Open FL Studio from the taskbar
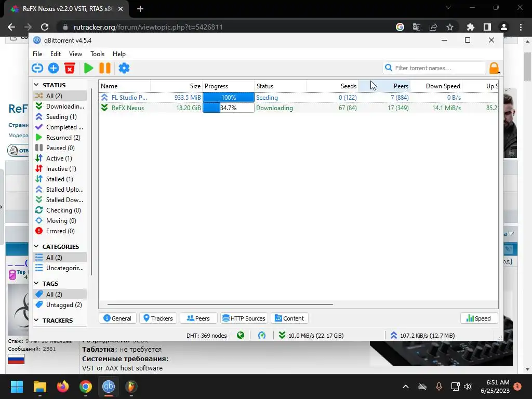Screen dimensions: 532x399 click(x=131, y=387)
